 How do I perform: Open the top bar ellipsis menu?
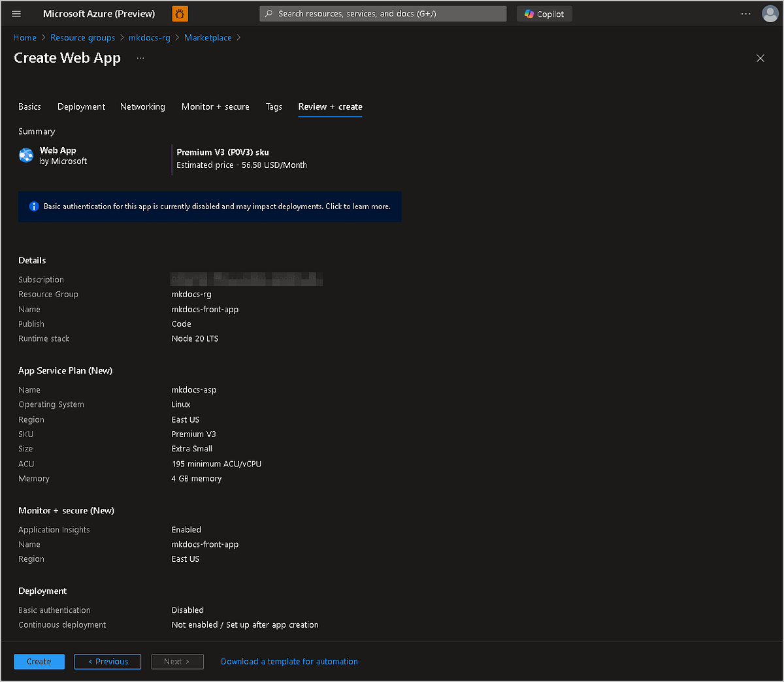(x=745, y=14)
